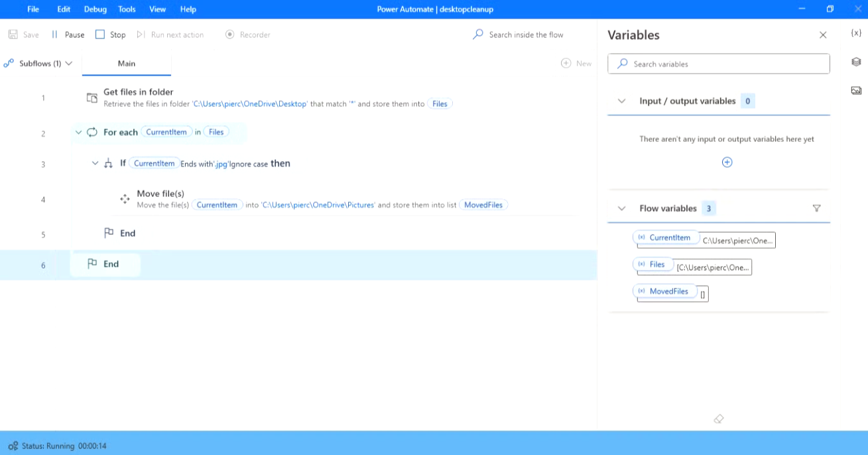Click the search magnifier icon in flow toolbar
Screen dimensions: 868x455
[478, 34]
